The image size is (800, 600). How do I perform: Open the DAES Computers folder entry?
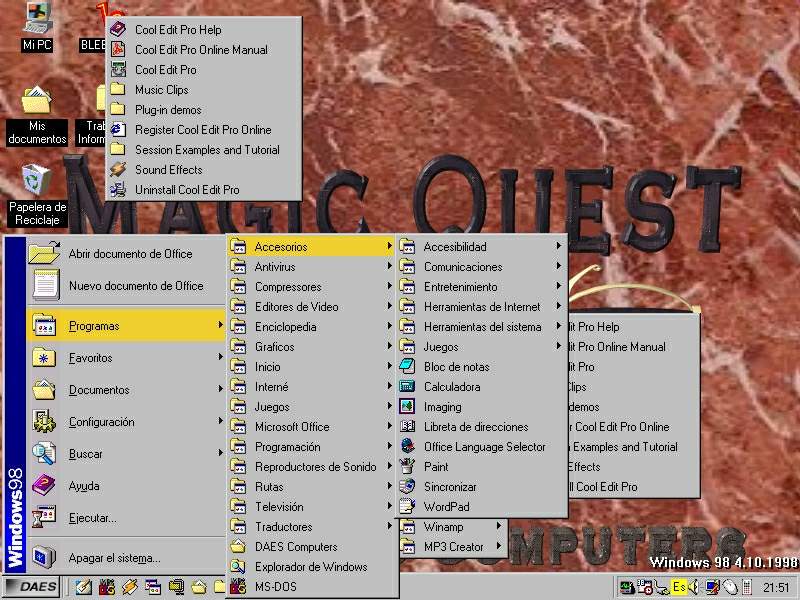[x=312, y=546]
